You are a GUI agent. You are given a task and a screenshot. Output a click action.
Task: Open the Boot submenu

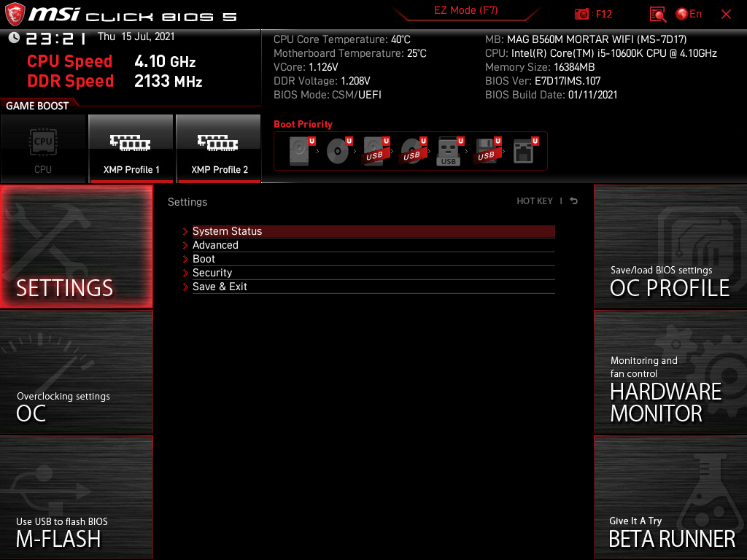[204, 259]
